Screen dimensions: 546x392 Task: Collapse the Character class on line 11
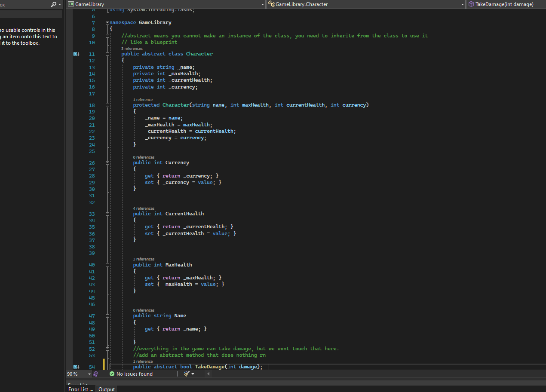[107, 54]
